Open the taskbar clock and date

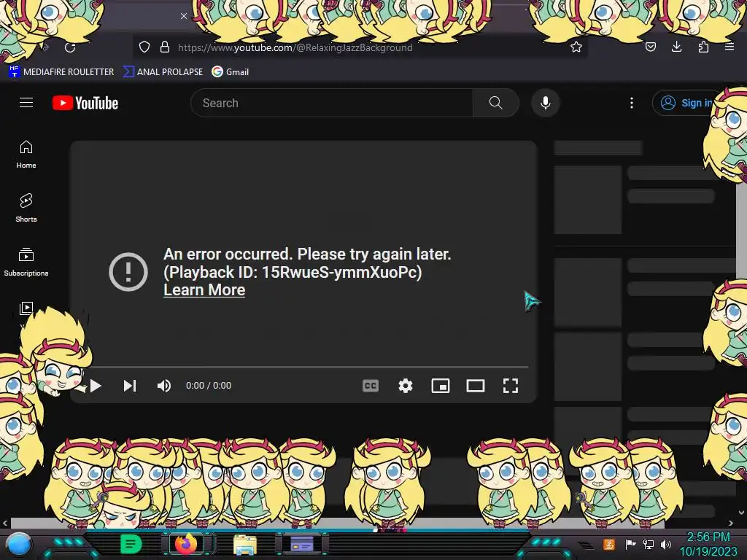pos(708,544)
